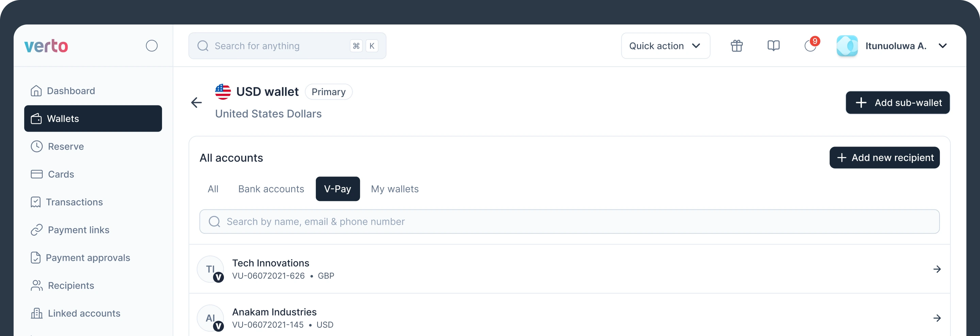This screenshot has width=980, height=336.
Task: Open Cards in the sidebar
Action: click(93, 174)
